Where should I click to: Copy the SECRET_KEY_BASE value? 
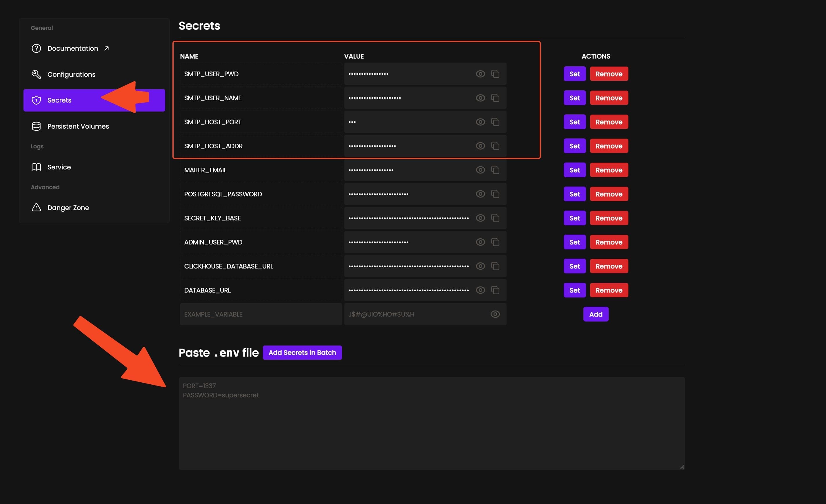click(x=495, y=218)
